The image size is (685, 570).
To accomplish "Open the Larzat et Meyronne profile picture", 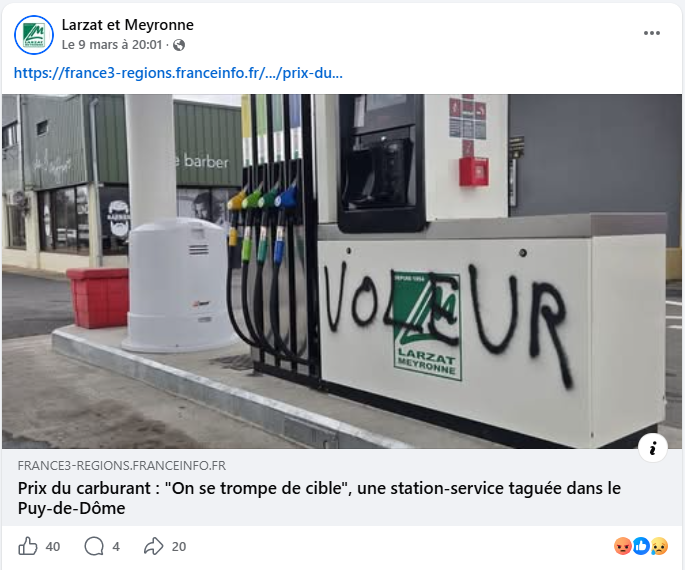I will click(x=34, y=35).
